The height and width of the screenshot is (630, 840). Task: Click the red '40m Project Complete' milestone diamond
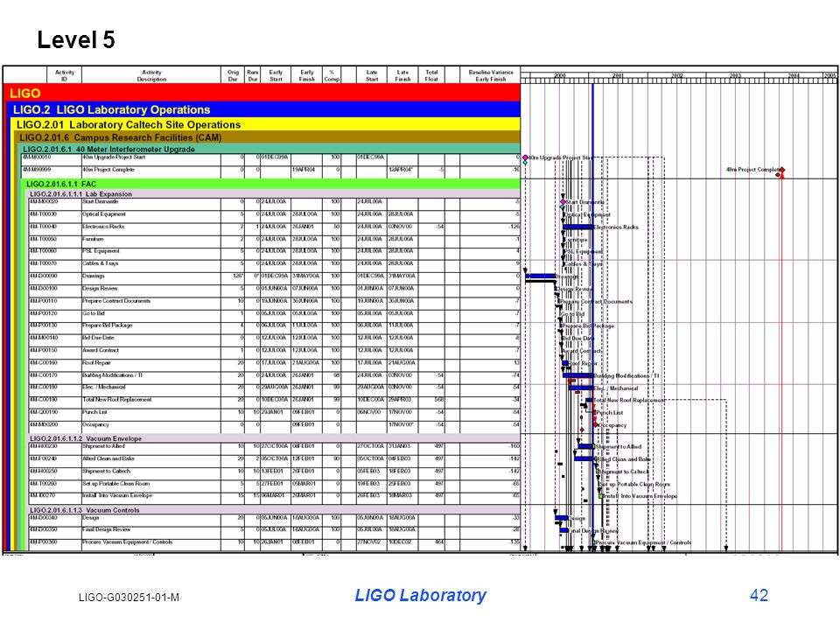tap(782, 170)
